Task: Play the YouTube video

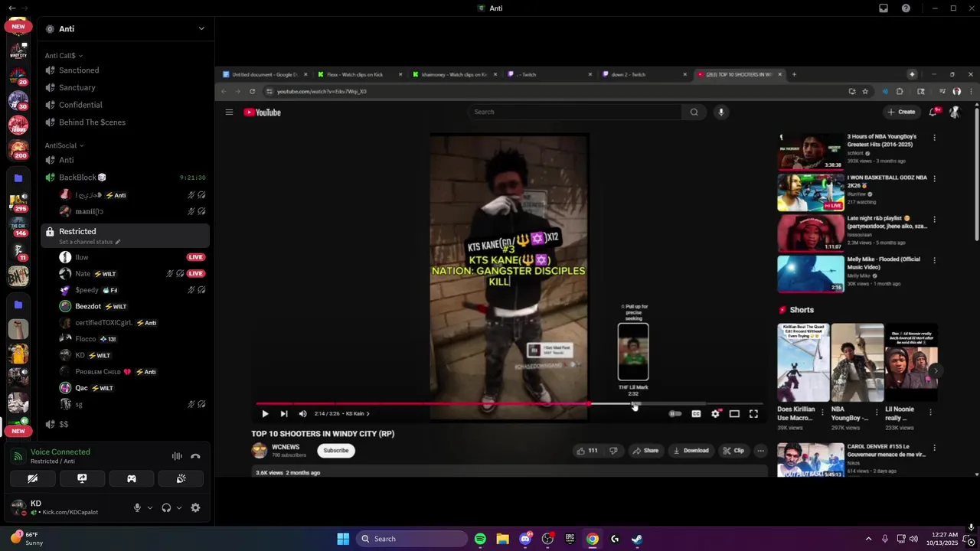Action: point(265,413)
